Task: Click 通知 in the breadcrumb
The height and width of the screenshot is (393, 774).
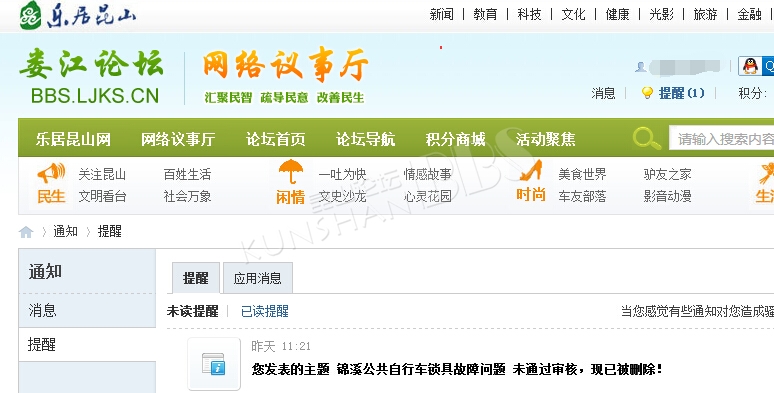Action: (x=65, y=232)
